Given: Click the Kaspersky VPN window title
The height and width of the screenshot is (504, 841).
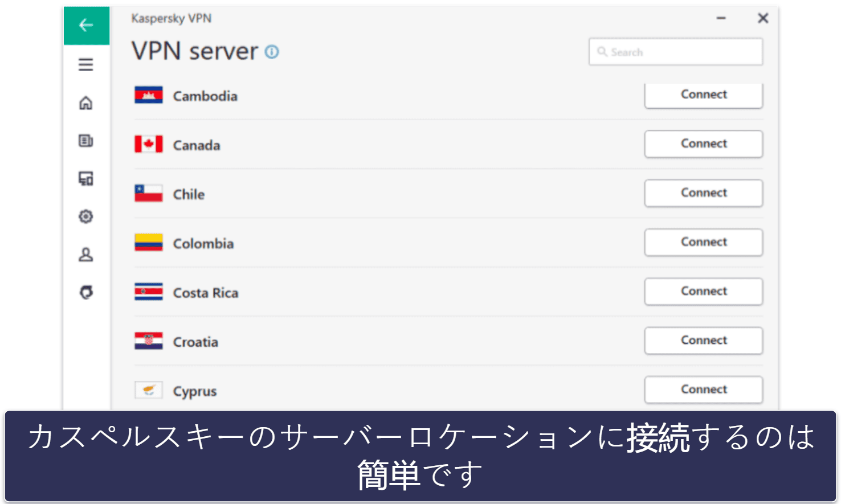Looking at the screenshot, I should coord(172,18).
